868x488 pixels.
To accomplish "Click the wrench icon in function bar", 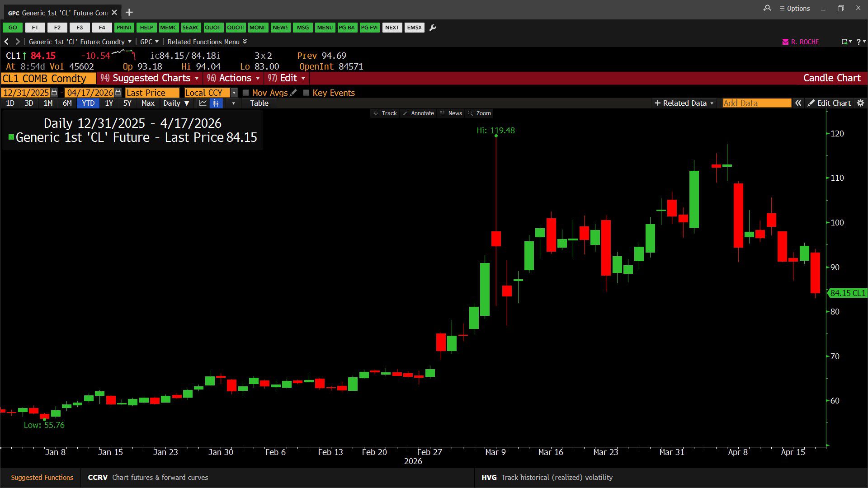I will tap(433, 28).
